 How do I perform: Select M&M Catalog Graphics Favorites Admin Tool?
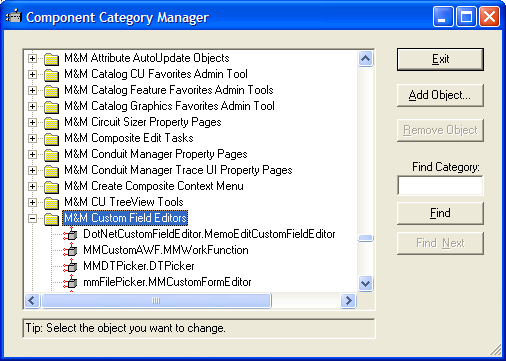[x=169, y=106]
